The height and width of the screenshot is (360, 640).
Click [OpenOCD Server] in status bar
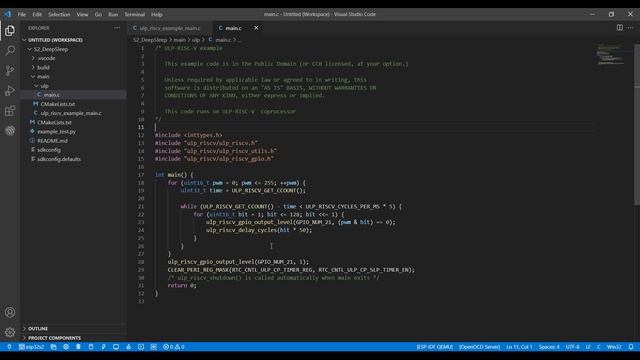coord(479,347)
